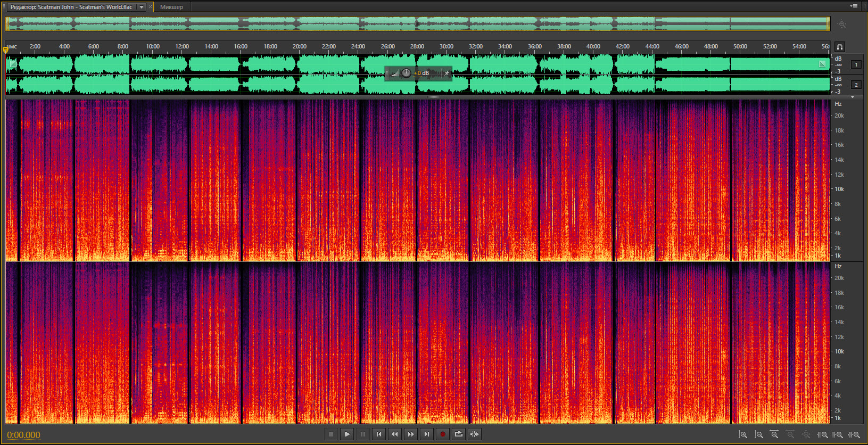Expand spectral display options arrow
Image resolution: width=868 pixels, height=445 pixels.
point(853,97)
